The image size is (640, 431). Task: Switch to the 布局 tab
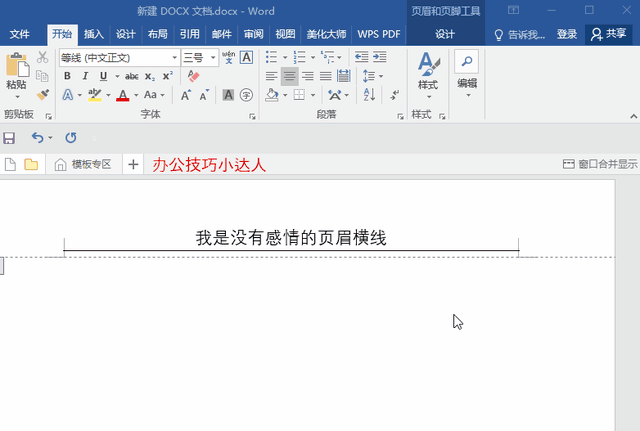[158, 34]
